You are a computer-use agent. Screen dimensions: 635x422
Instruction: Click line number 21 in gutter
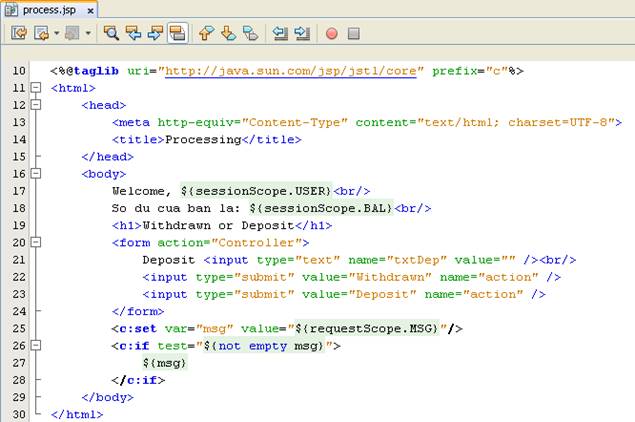[19, 260]
